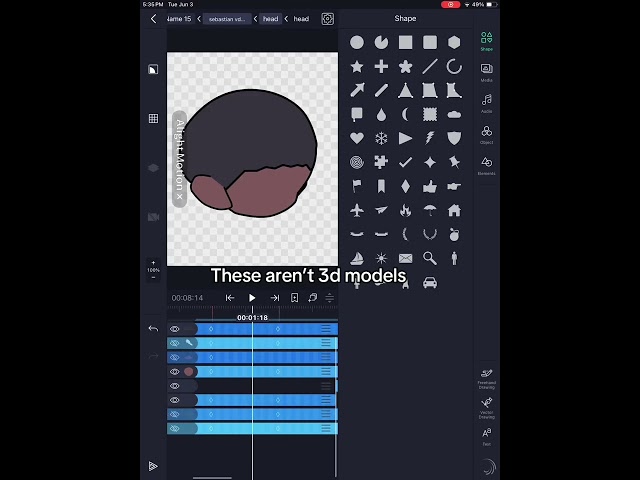
Task: Switch to the Media tab
Action: pos(486,72)
